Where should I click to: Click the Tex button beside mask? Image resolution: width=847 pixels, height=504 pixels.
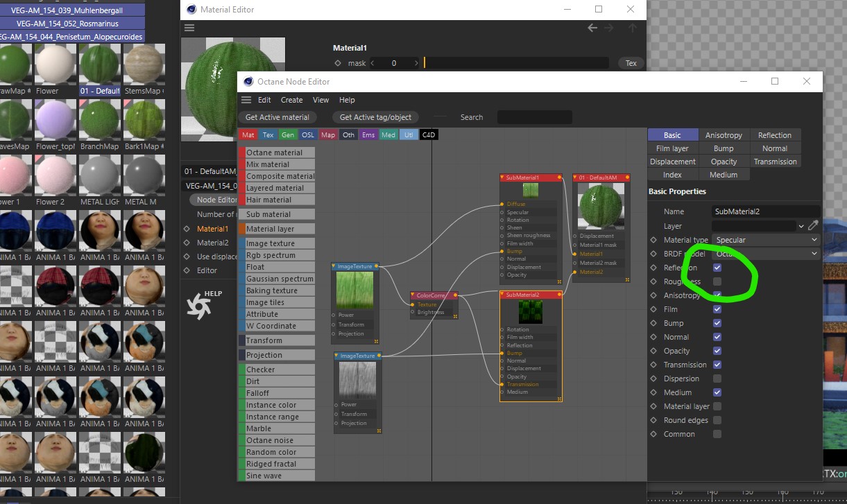pyautogui.click(x=631, y=63)
